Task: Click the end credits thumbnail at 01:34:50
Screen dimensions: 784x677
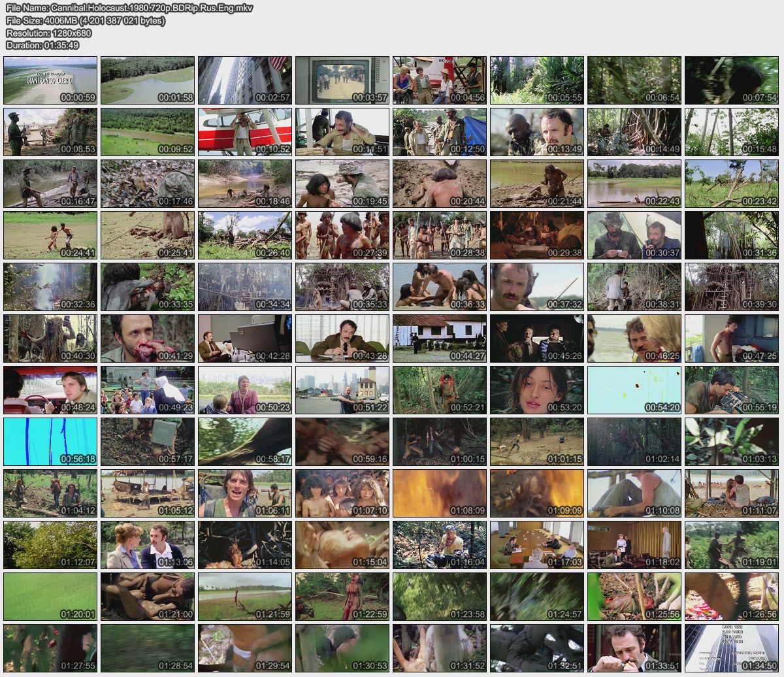Action: (732, 648)
